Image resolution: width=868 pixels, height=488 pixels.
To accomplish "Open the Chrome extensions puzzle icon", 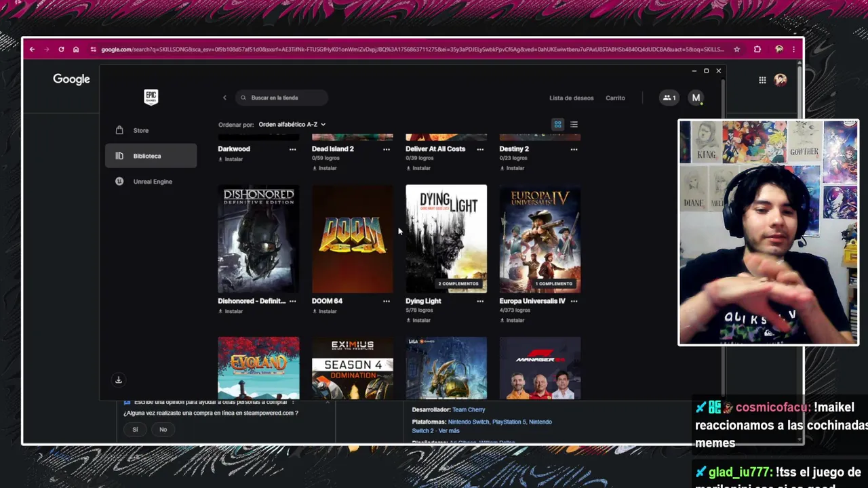I will (757, 49).
